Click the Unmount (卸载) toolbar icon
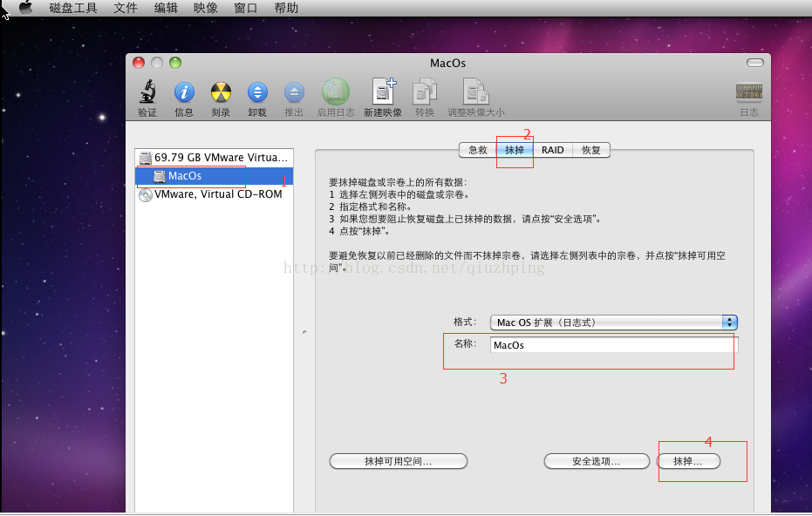 tap(257, 92)
